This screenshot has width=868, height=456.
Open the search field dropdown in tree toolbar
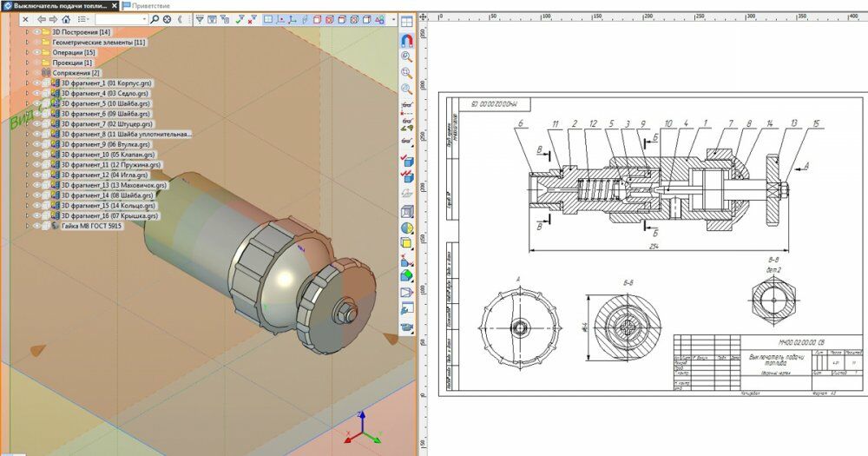[143, 19]
